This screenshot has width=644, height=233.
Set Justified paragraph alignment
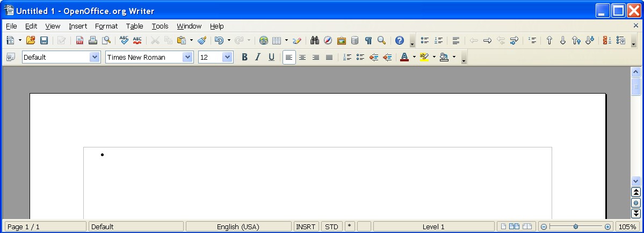[329, 57]
